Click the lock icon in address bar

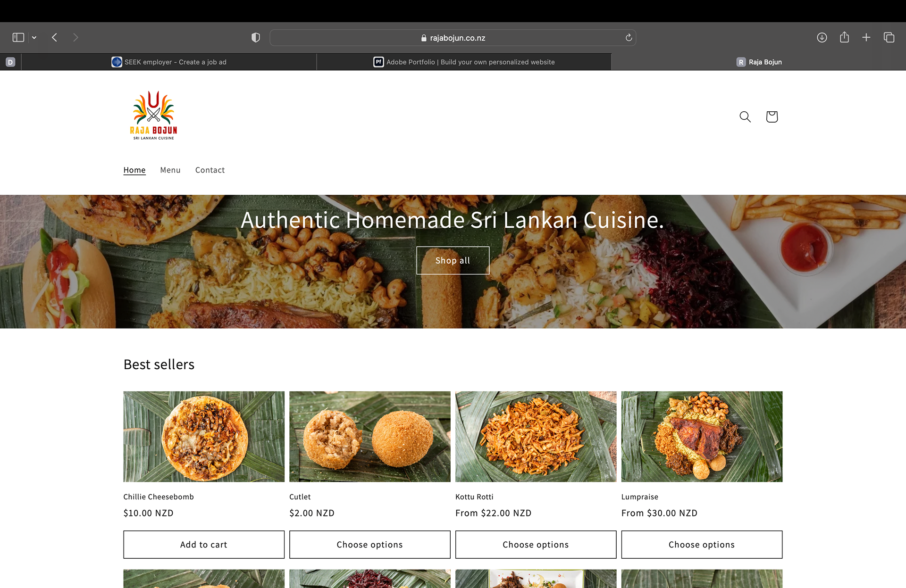pos(424,38)
